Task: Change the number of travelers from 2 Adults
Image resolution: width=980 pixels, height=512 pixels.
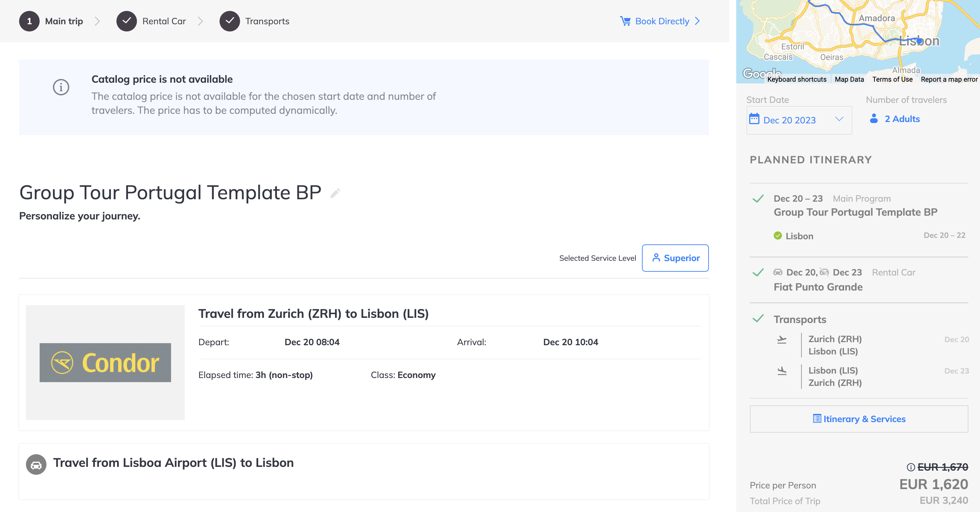Action: click(x=895, y=119)
